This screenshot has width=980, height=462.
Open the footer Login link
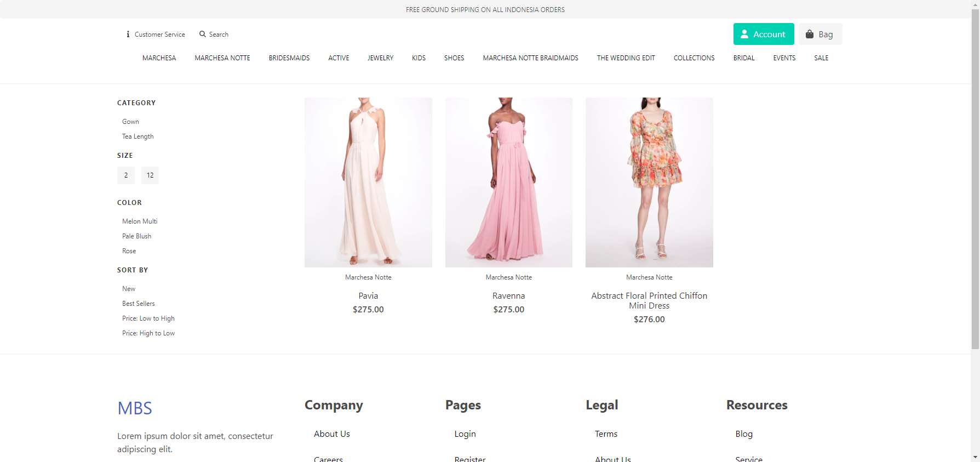(465, 434)
